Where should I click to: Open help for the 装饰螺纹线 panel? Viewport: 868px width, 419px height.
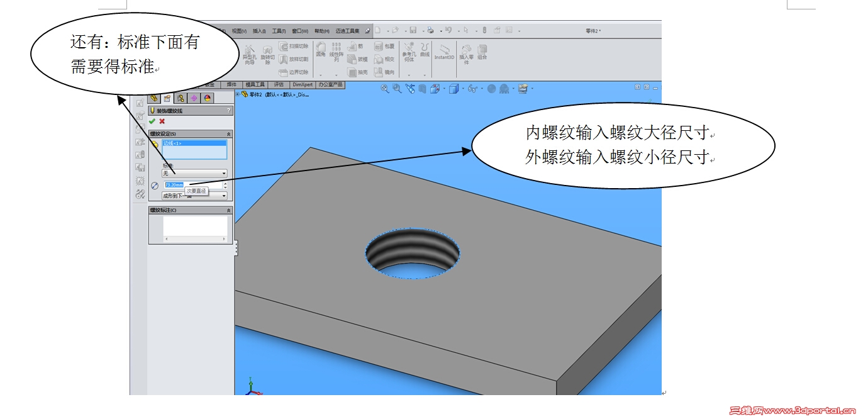click(228, 111)
